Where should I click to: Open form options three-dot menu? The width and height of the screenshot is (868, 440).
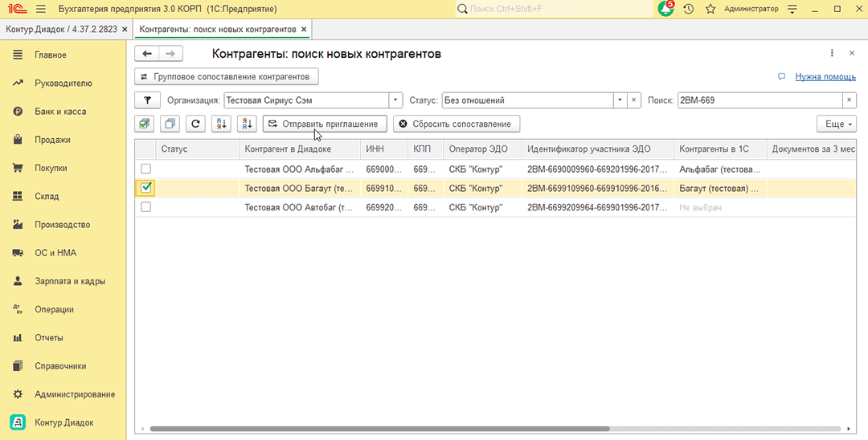pos(832,53)
